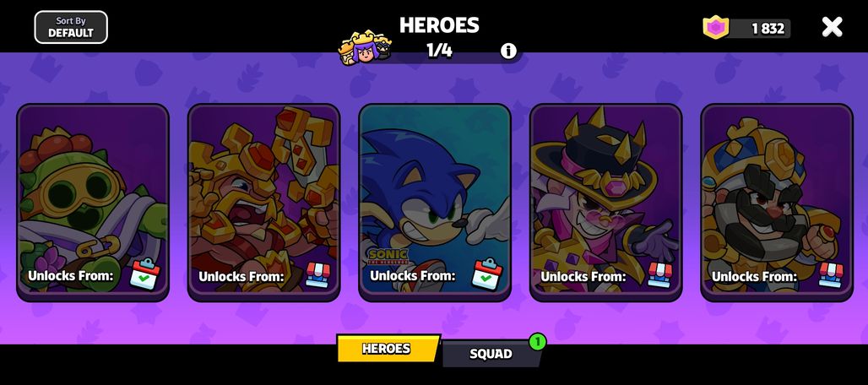Screen dimensions: 868x385
Task: Select the Sonic the Hedgehog hero card
Action: click(435, 202)
